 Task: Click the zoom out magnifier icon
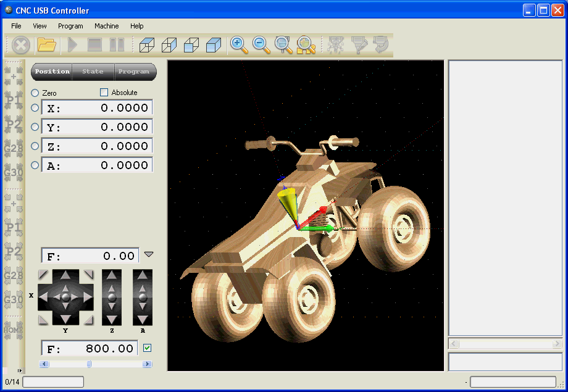261,45
